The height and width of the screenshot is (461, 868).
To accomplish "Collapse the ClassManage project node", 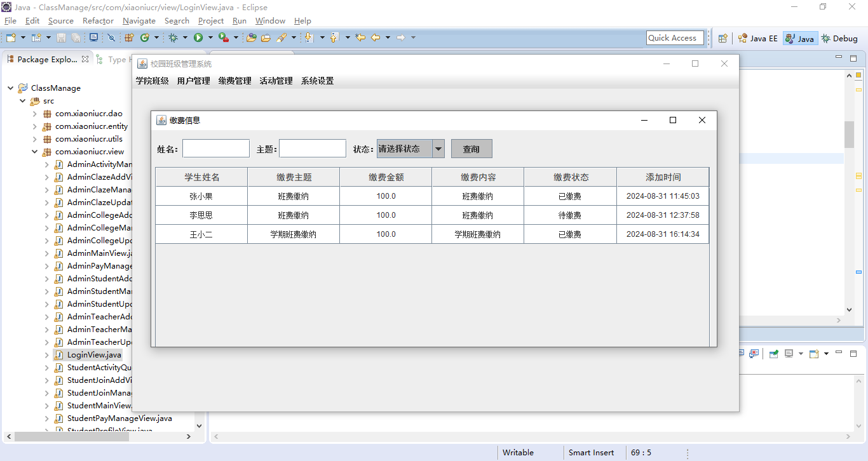I will point(11,88).
